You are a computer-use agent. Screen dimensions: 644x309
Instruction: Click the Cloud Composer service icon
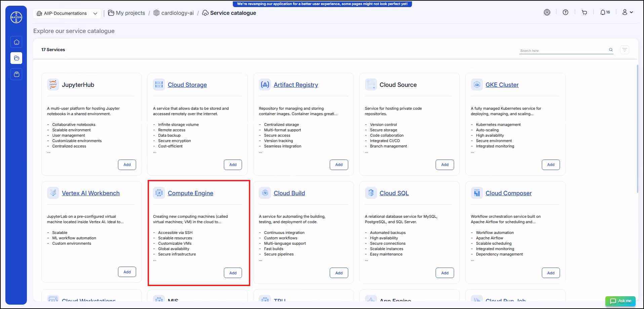[477, 193]
